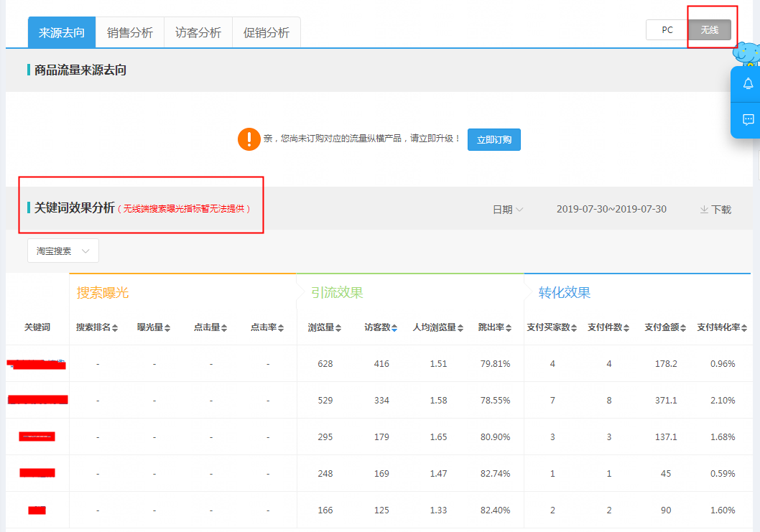Click the download arrow icon
The width and height of the screenshot is (760, 532).
(x=704, y=210)
